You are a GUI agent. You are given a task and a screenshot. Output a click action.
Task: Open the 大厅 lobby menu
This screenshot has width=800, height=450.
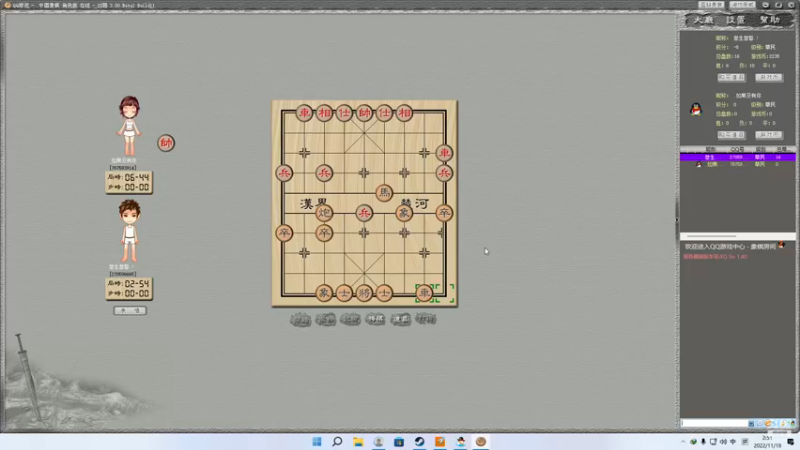[x=703, y=20]
